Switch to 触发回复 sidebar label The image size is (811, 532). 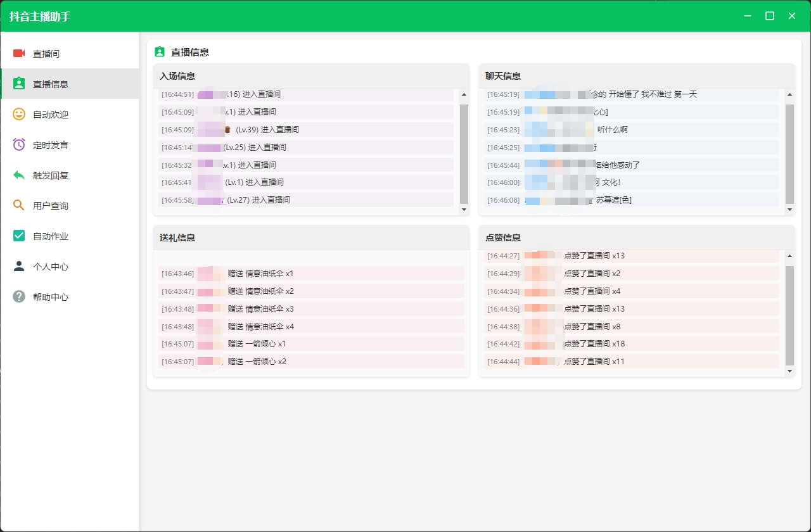[x=51, y=175]
